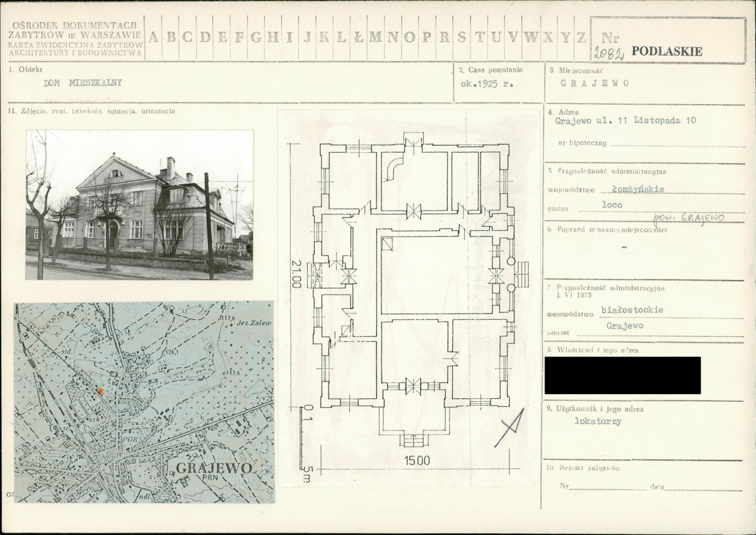Image resolution: width=756 pixels, height=535 pixels.
Task: Click the lokatorzy user entry
Action: [598, 421]
